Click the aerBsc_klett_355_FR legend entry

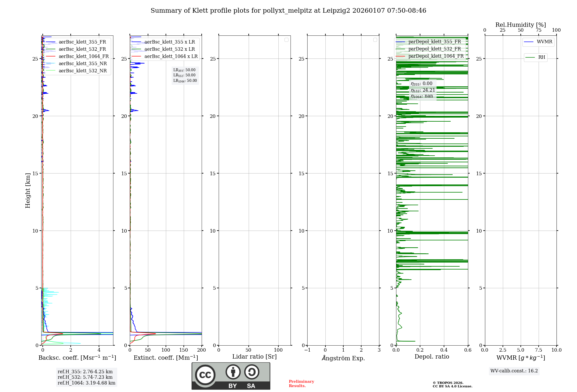[x=82, y=42]
